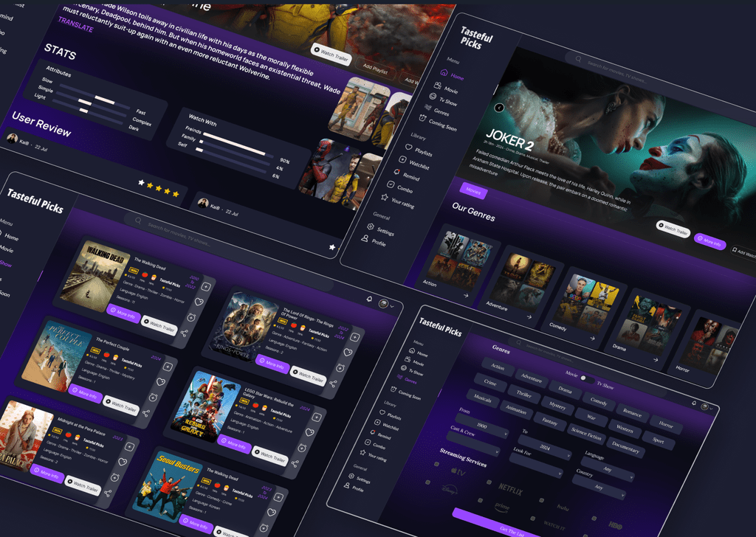Click the notification bell on the Genres filter screen
Image resolution: width=756 pixels, height=537 pixels.
pyautogui.click(x=694, y=403)
